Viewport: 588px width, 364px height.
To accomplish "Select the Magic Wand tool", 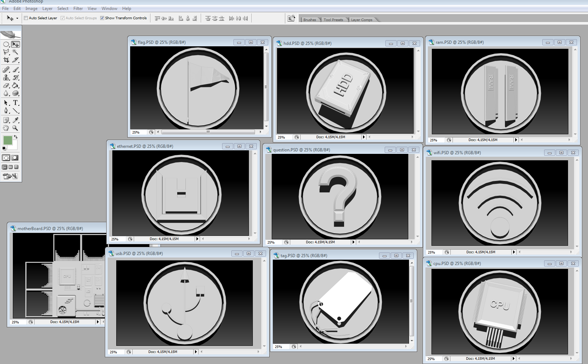I will (x=15, y=52).
